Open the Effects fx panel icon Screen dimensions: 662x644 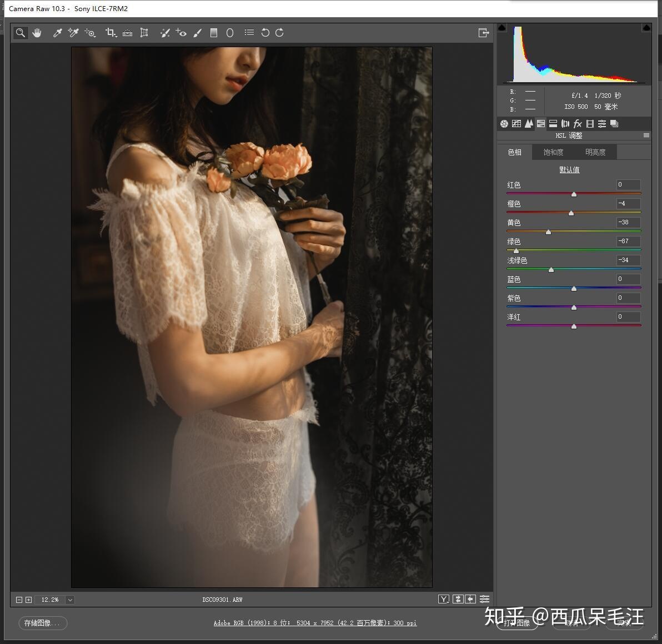click(578, 124)
